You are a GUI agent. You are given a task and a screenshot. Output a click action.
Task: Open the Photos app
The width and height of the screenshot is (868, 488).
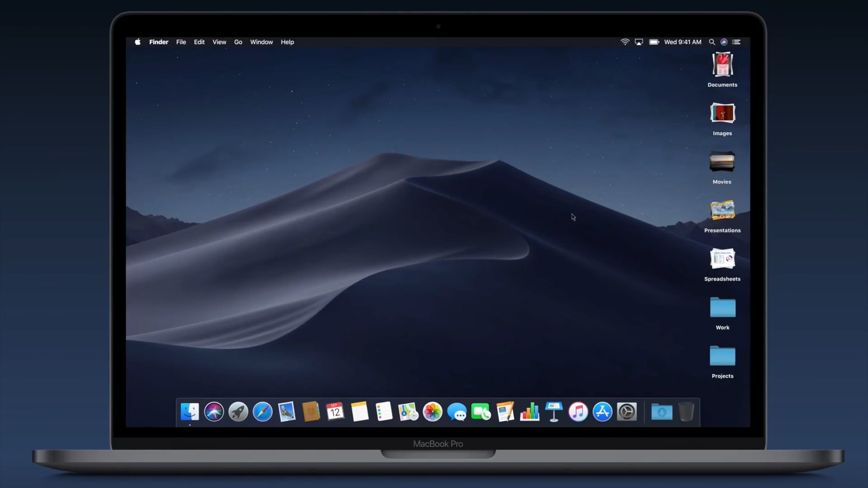433,412
